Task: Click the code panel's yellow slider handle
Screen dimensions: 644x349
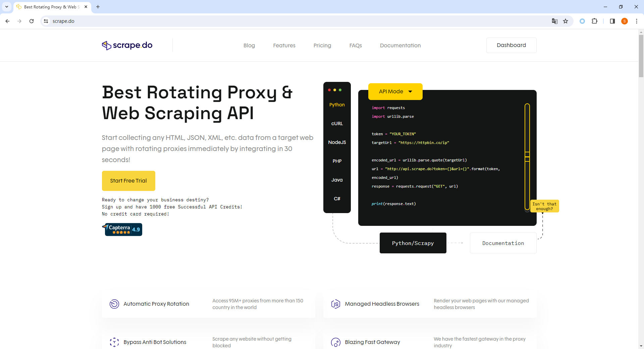Action: point(527,157)
